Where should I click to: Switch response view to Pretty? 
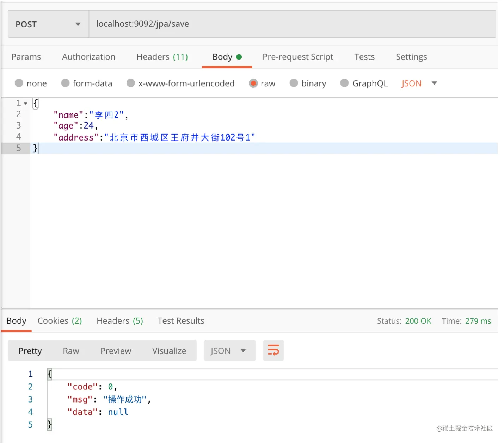(30, 351)
